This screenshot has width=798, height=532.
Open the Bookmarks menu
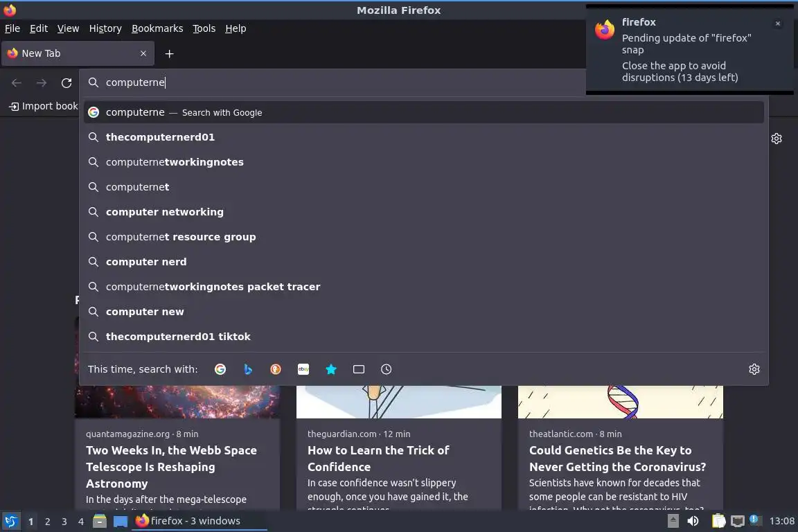pos(157,28)
